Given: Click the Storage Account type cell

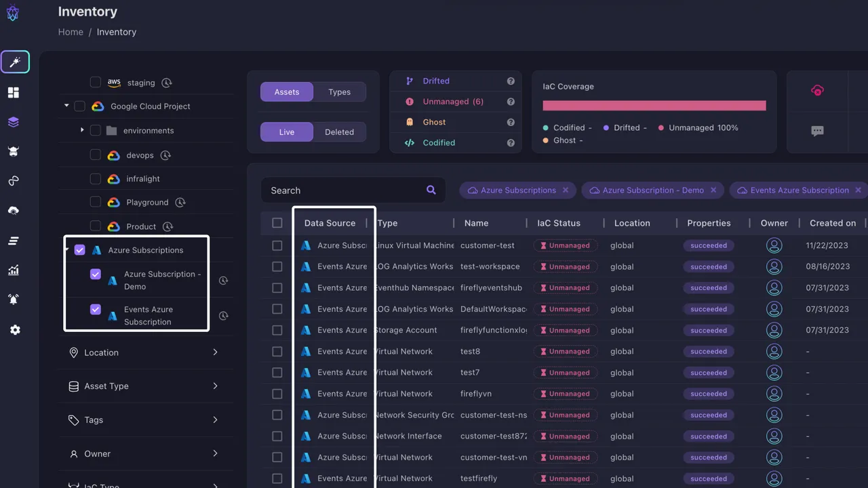Looking at the screenshot, I should [406, 330].
